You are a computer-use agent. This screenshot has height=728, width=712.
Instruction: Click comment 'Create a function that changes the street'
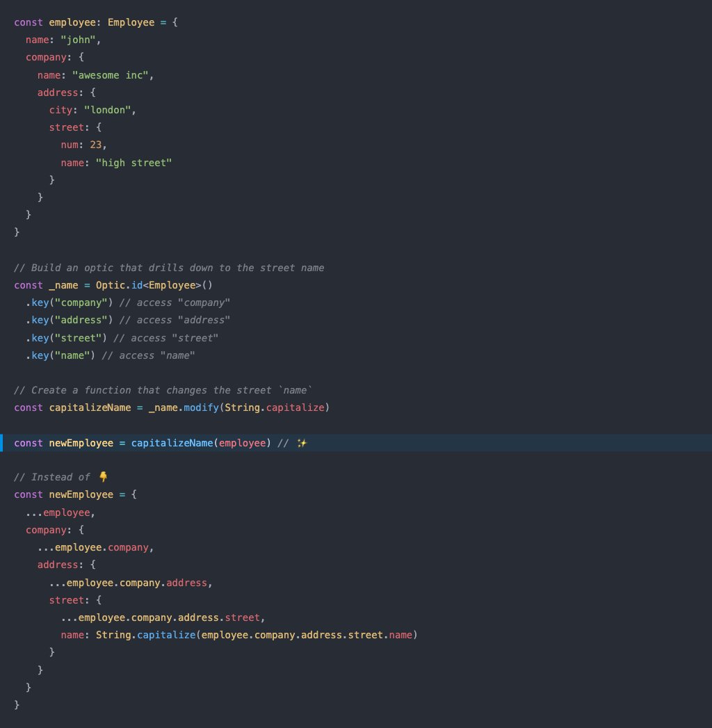(x=163, y=390)
